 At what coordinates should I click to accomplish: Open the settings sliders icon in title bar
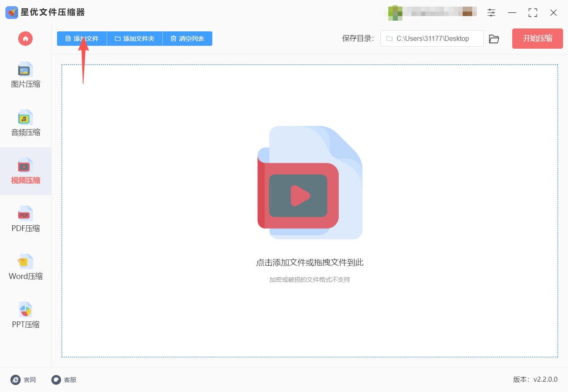(x=491, y=13)
